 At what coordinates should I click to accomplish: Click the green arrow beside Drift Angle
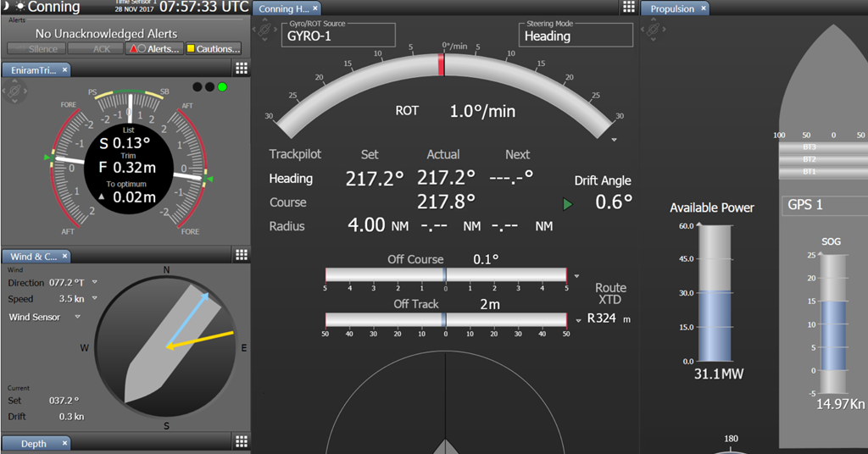[567, 203]
